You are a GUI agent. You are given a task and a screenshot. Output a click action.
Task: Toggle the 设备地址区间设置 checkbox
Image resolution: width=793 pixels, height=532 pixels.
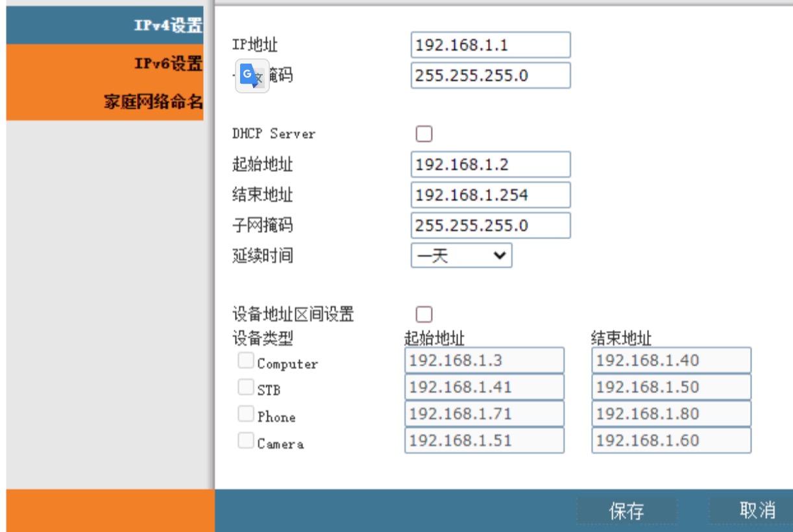(424, 315)
